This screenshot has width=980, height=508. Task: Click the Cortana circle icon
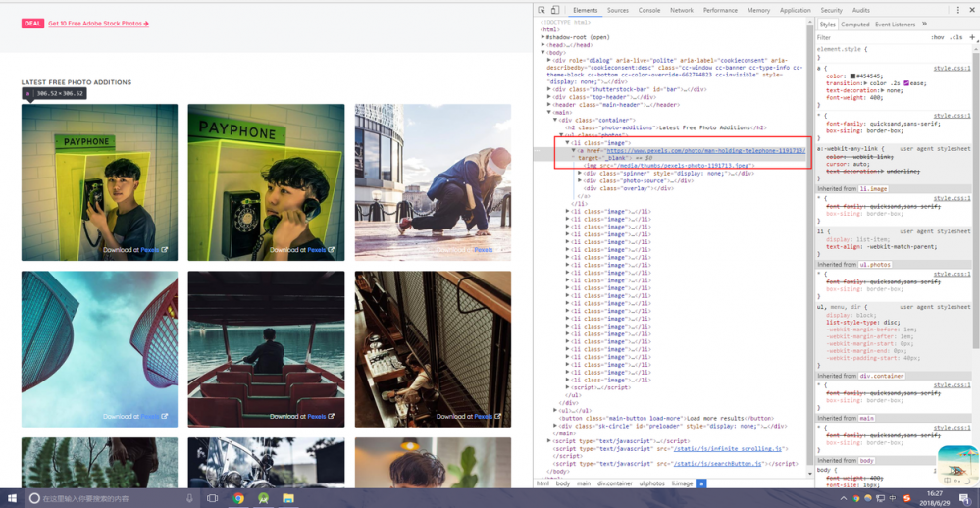(x=35, y=498)
